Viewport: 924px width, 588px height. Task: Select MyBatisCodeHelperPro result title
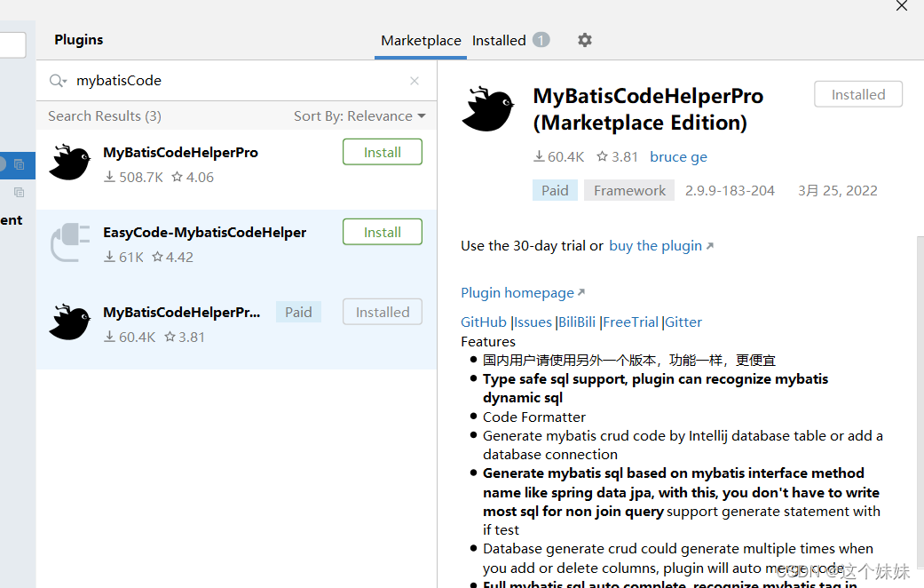click(x=180, y=152)
